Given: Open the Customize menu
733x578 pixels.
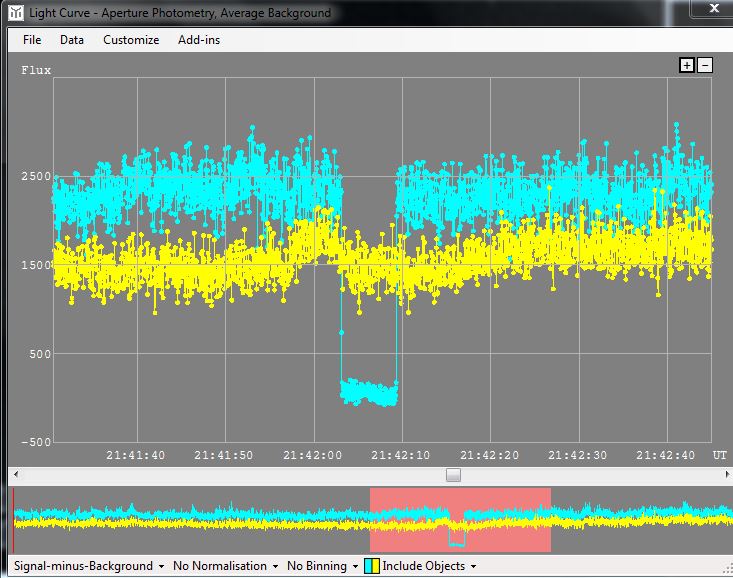Looking at the screenshot, I should 131,40.
